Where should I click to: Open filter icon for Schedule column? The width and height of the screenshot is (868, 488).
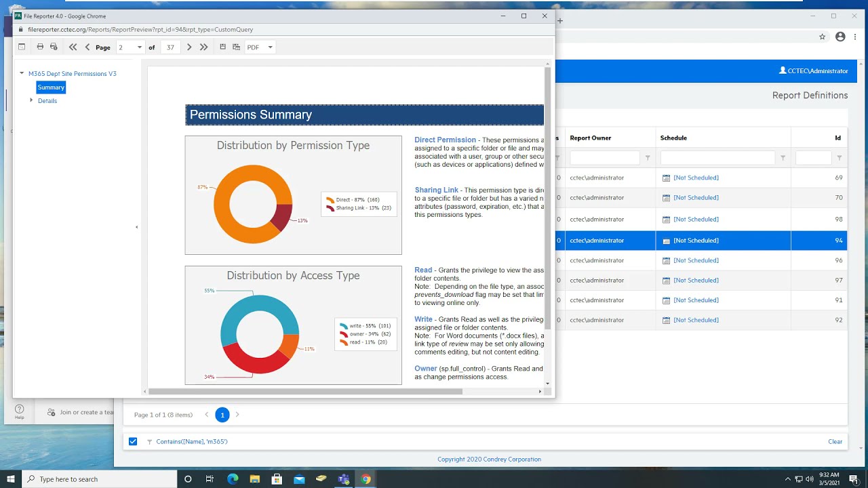click(783, 158)
